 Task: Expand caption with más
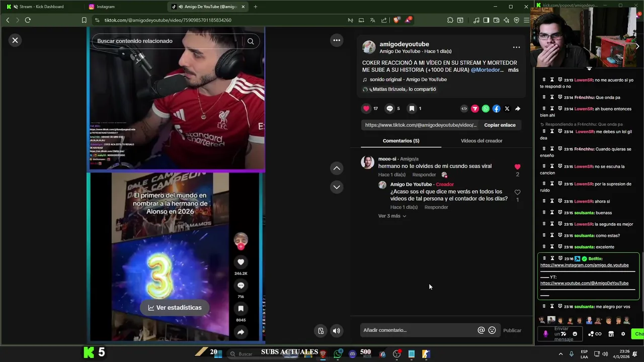pos(513,70)
